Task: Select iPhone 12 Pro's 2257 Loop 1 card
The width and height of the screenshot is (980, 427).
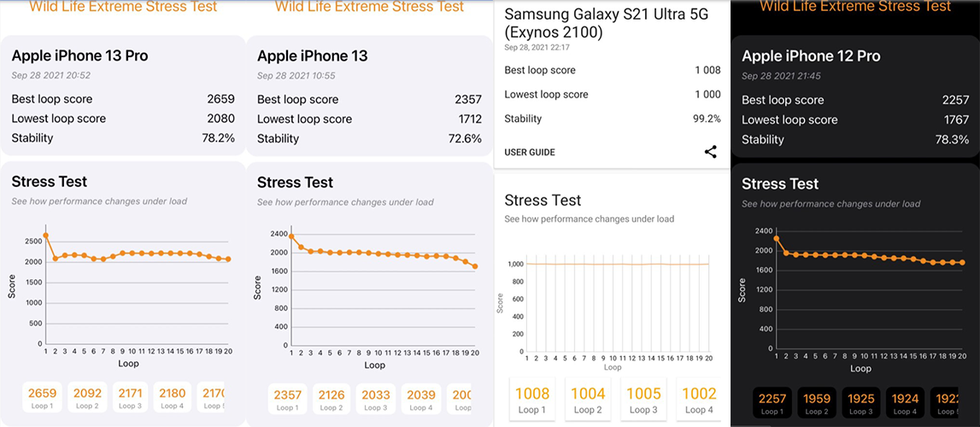Action: (x=772, y=403)
